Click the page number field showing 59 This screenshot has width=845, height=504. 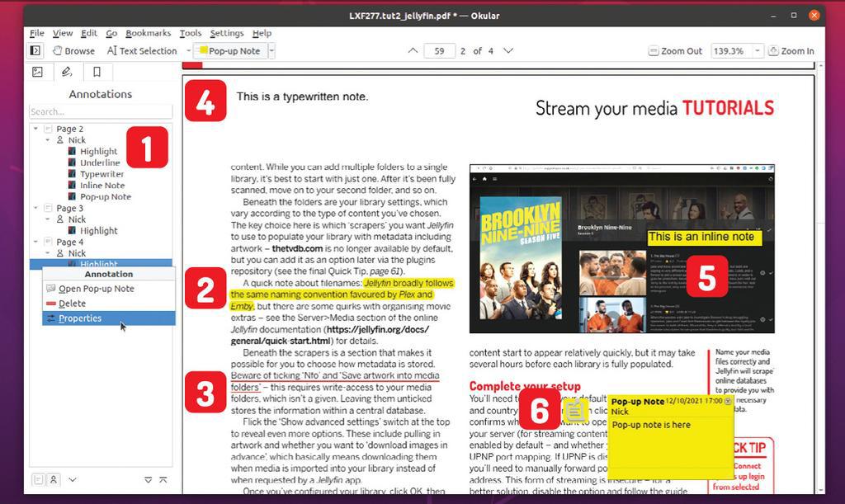pyautogui.click(x=439, y=50)
